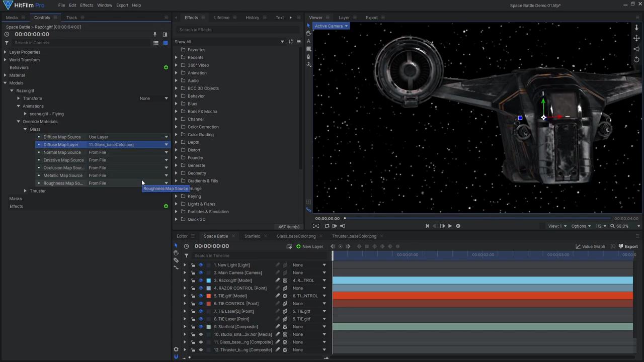Viewport: 644px width, 362px height.
Task: Add a new Effect with green plus
Action: 166,206
